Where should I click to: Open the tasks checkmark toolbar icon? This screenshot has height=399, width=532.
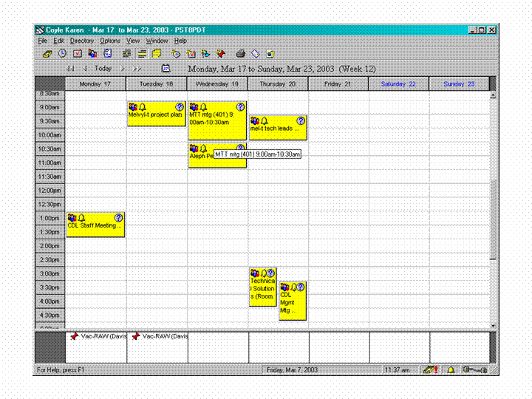click(77, 54)
